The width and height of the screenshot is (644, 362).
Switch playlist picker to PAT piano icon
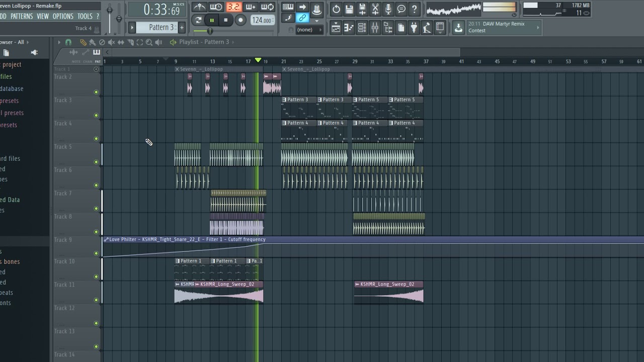(x=97, y=52)
